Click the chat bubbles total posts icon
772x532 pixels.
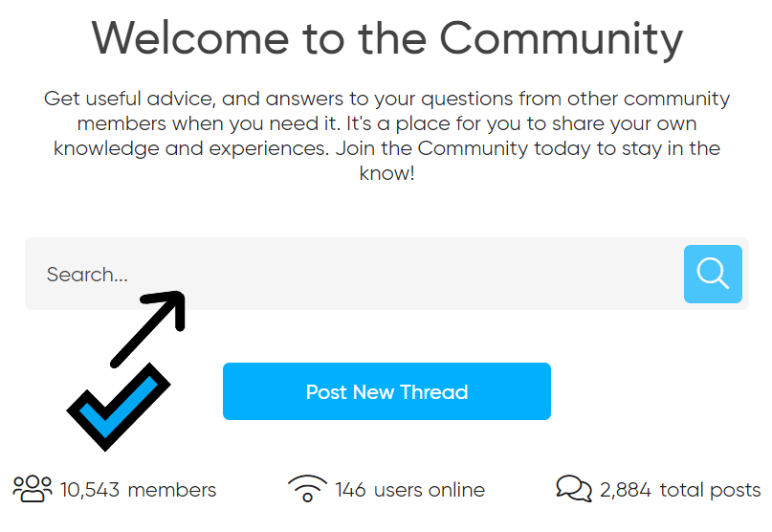(574, 489)
